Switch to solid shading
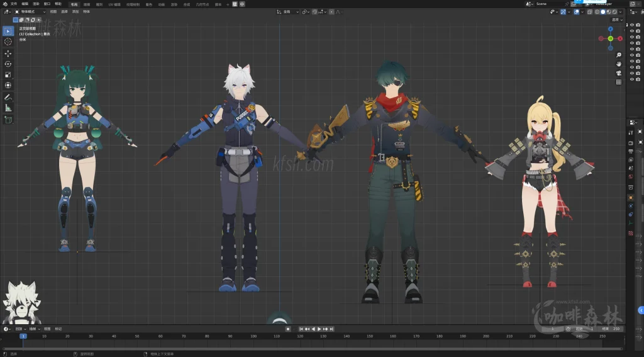 click(x=603, y=12)
